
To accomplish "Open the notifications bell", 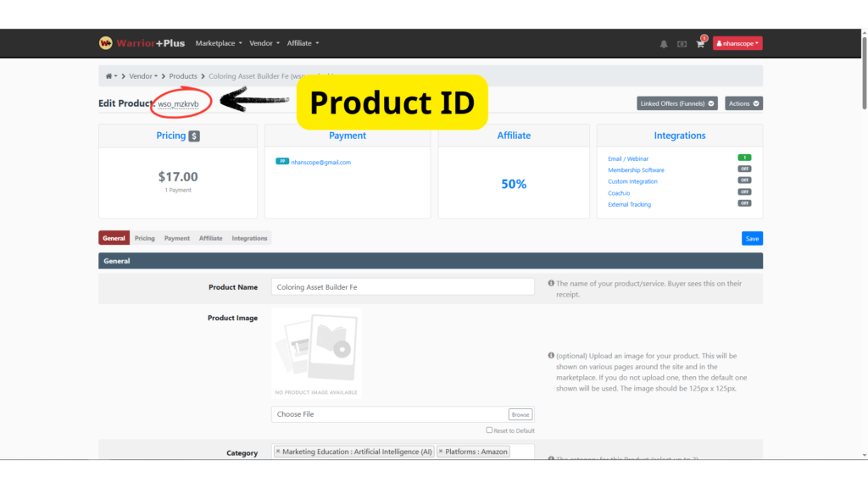I will [x=664, y=44].
